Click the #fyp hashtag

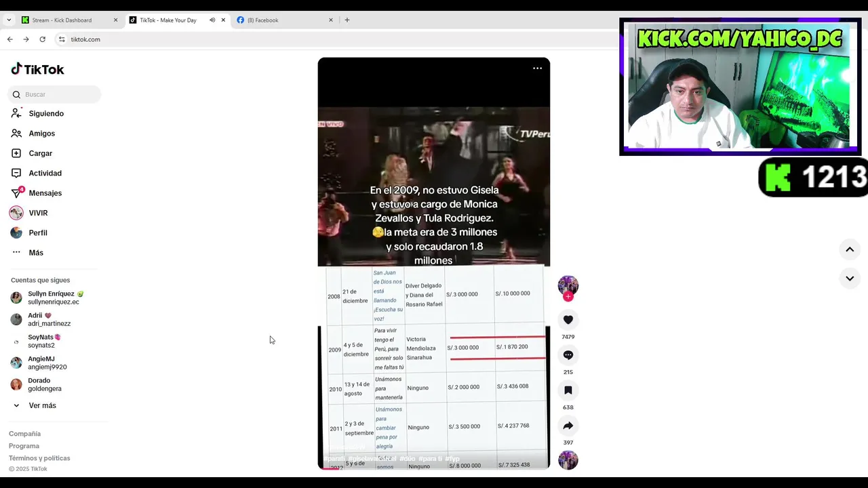452,459
